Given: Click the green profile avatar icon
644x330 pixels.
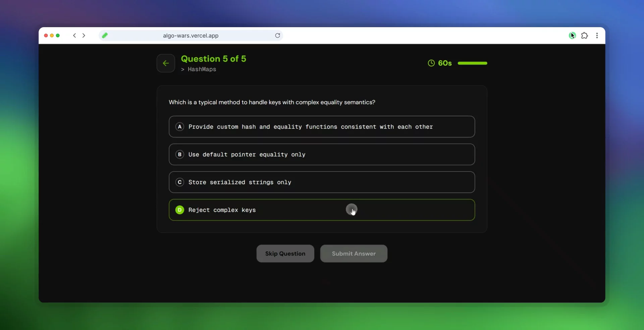Looking at the screenshot, I should tap(572, 36).
